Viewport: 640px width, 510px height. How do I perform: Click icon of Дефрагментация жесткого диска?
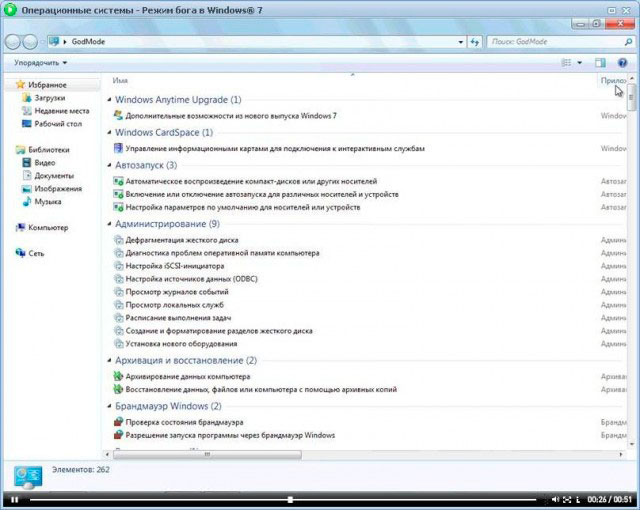(x=118, y=240)
